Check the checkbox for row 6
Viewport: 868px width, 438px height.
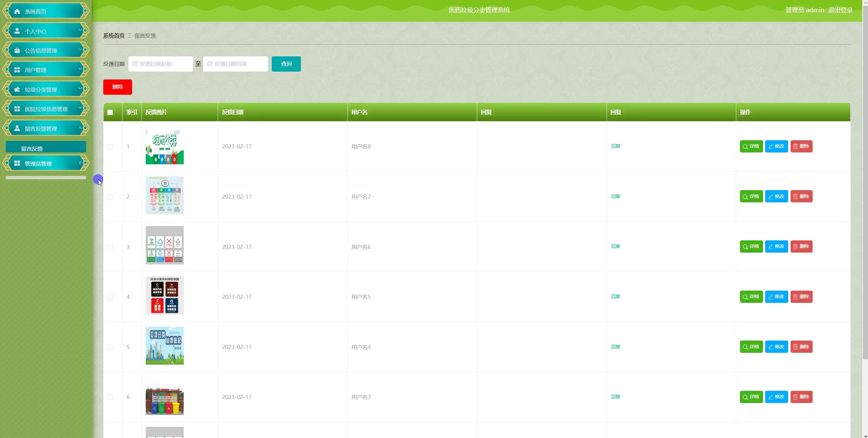point(110,397)
